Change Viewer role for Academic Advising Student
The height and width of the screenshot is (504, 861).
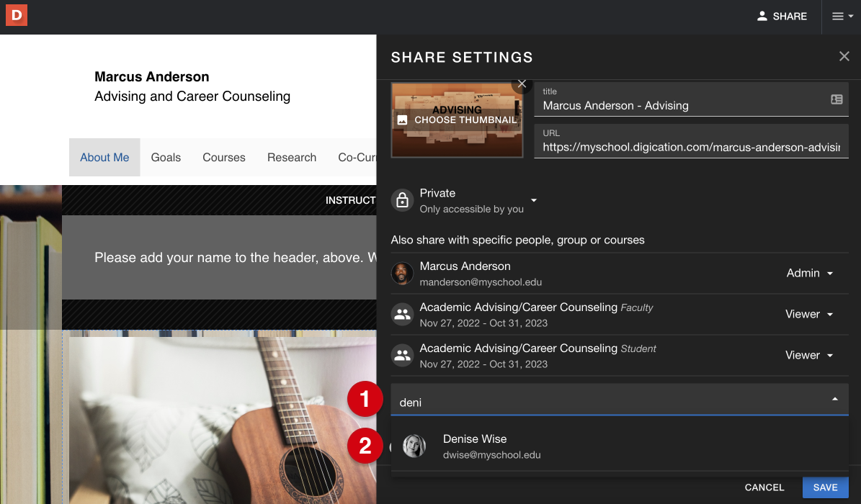click(x=809, y=355)
